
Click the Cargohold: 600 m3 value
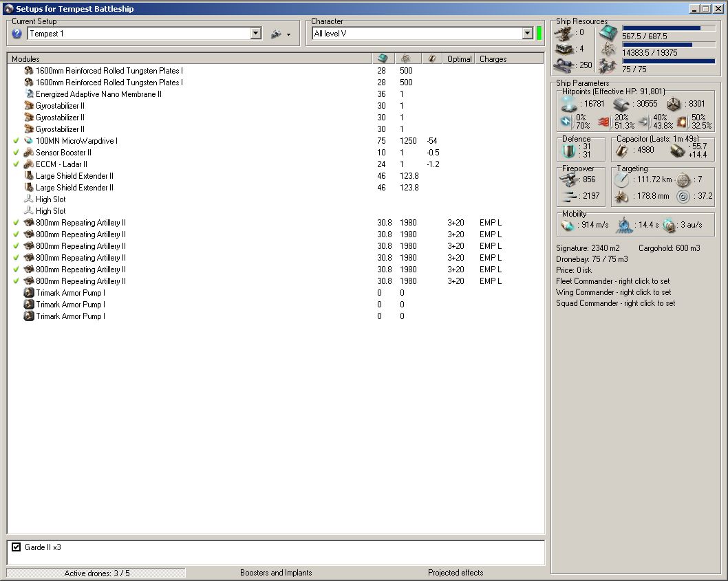(x=670, y=248)
